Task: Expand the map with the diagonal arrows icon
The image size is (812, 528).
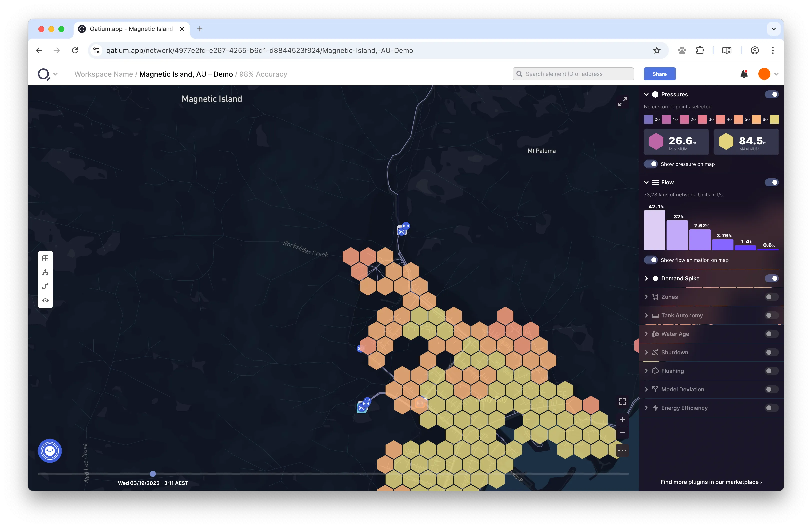Action: pos(622,102)
